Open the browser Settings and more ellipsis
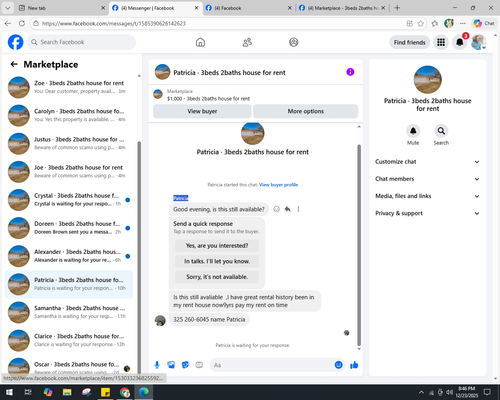 pyautogui.click(x=463, y=23)
